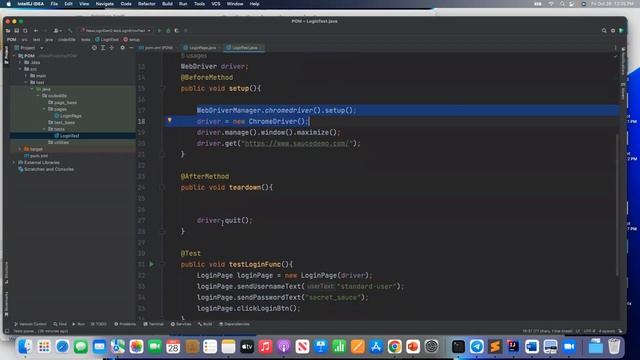The image size is (640, 360).
Task: Hide the Project tool window
Action: (x=131, y=48)
